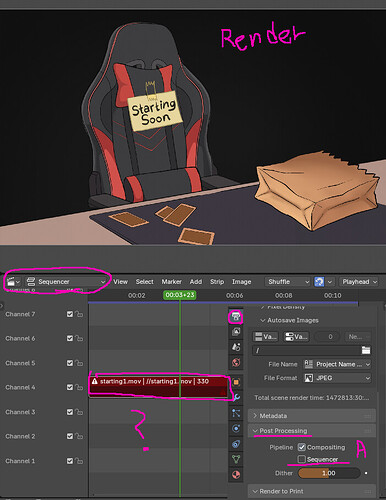Open the Particles properties tab
Screen dimensions: 386x500
[x=236, y=413]
